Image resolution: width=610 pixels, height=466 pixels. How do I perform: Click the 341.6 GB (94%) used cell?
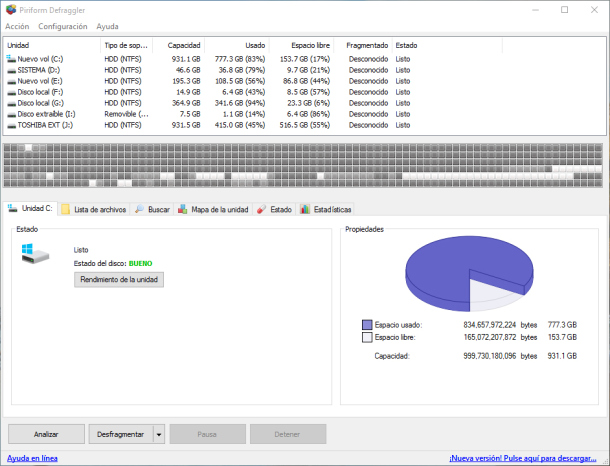[240, 103]
